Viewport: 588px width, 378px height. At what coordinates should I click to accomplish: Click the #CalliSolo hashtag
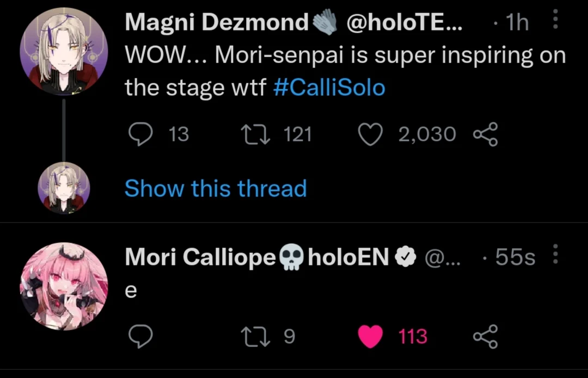click(329, 86)
